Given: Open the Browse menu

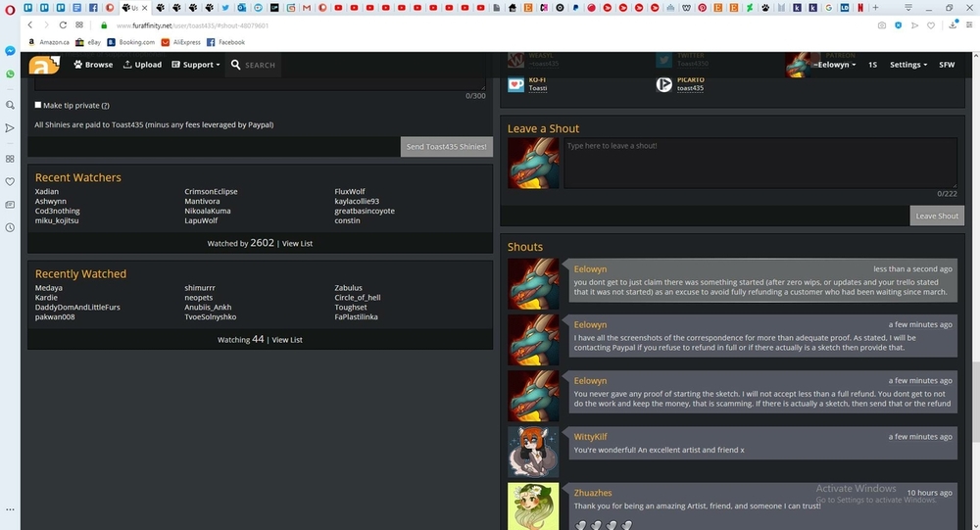Looking at the screenshot, I should [x=93, y=65].
